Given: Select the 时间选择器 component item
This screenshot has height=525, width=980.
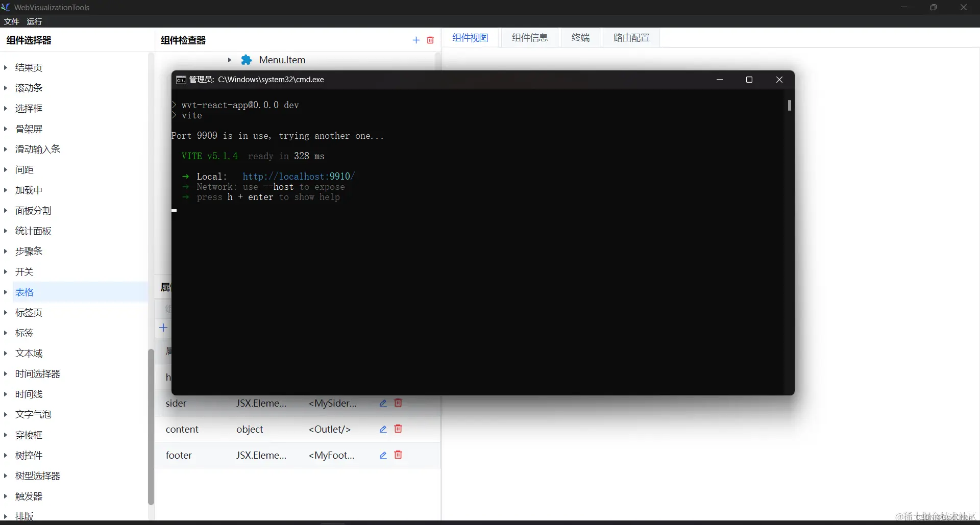Looking at the screenshot, I should pyautogui.click(x=38, y=373).
